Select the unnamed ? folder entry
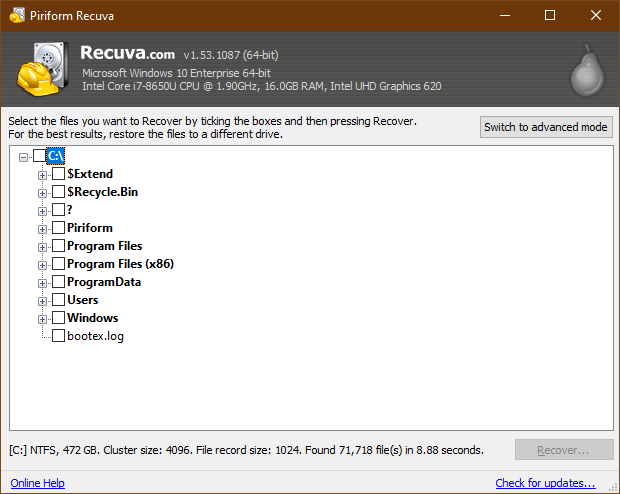620x494 pixels. [70, 210]
